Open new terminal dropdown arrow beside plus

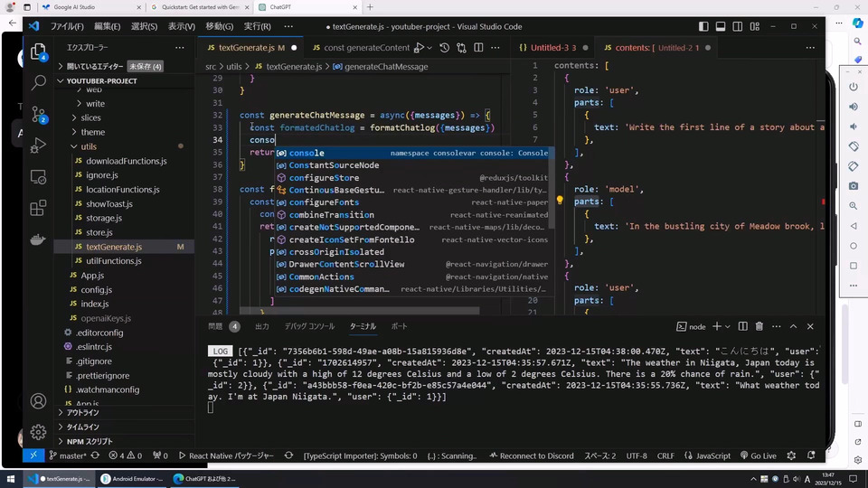coord(727,326)
